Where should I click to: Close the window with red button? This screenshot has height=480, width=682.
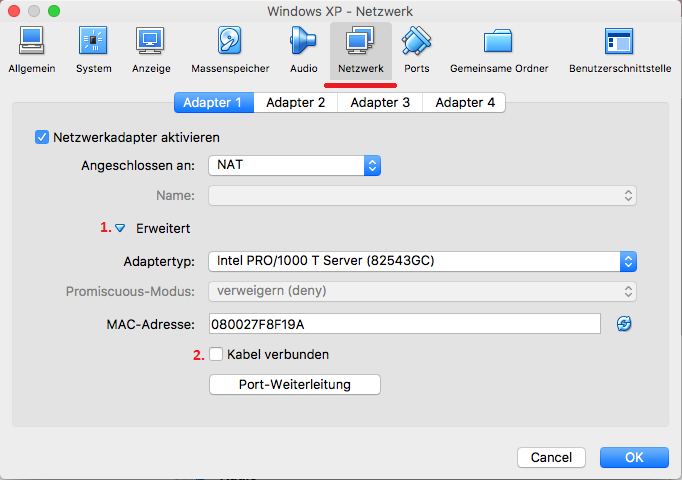[x=14, y=11]
